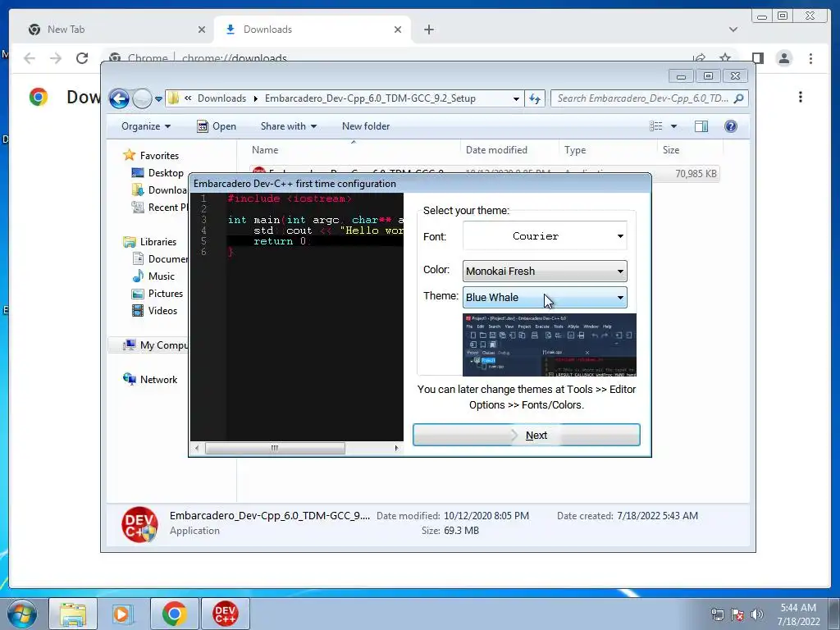Image resolution: width=840 pixels, height=630 pixels.
Task: Click the Next button in configuration dialog
Action: [526, 435]
